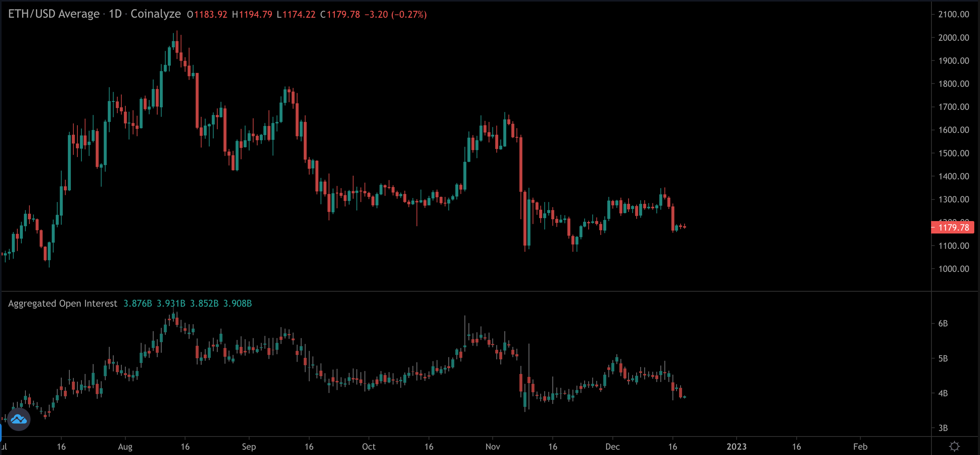980x455 pixels.
Task: Click the 6B open interest axis label
Action: 943,323
